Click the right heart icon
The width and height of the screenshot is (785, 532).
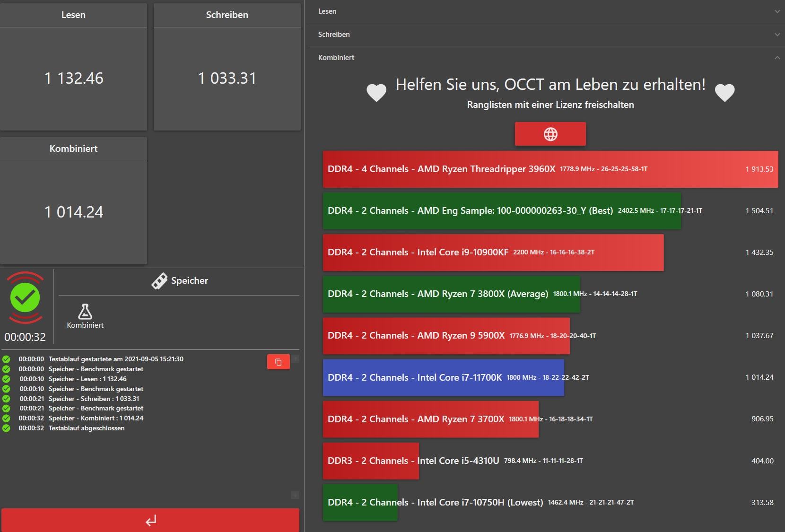tap(724, 93)
